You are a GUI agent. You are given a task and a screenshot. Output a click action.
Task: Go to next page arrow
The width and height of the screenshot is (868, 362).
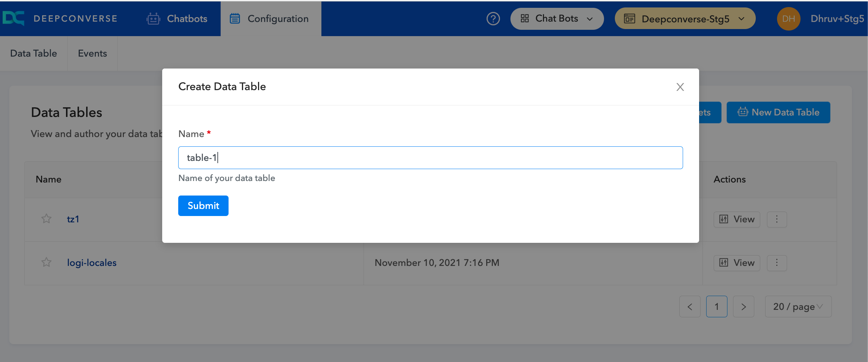pyautogui.click(x=743, y=307)
